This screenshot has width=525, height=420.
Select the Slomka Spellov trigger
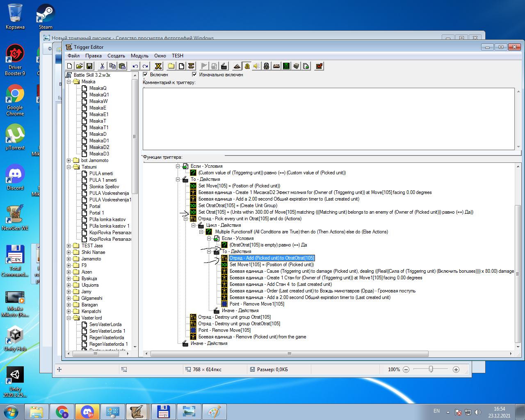point(104,187)
